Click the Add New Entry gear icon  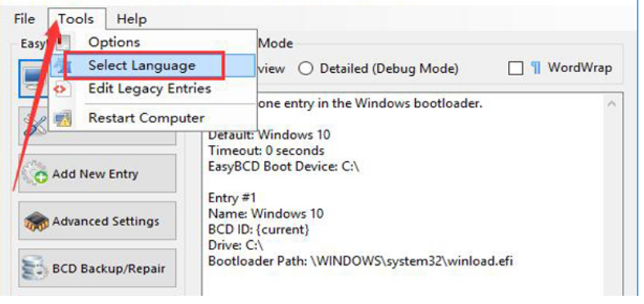pos(35,174)
